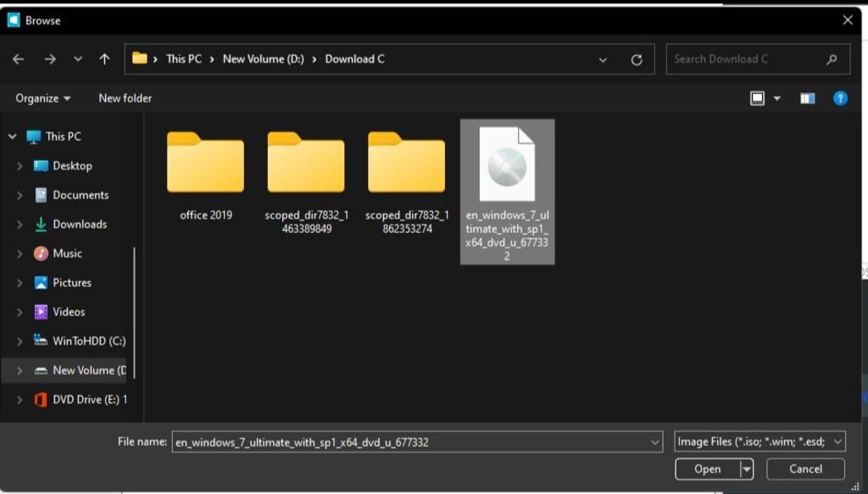Screen dimensions: 868x494
Task: Select folder scoped_dir7832_1463389849
Action: pos(306,182)
